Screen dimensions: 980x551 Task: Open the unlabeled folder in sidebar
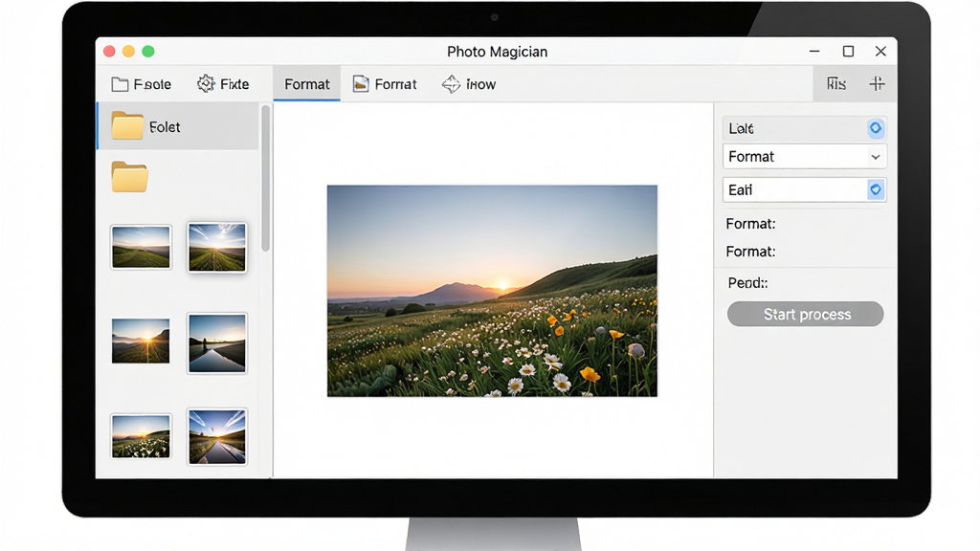point(130,177)
